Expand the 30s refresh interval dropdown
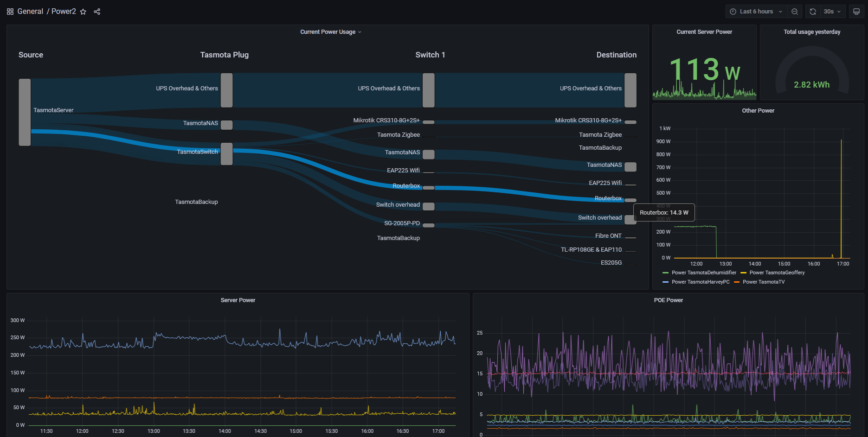The width and height of the screenshot is (868, 437). point(832,12)
